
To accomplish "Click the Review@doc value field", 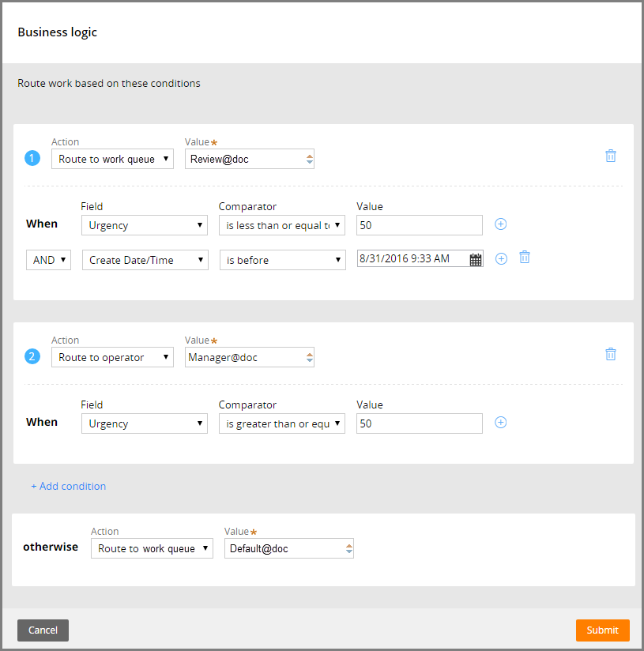I will click(x=250, y=159).
